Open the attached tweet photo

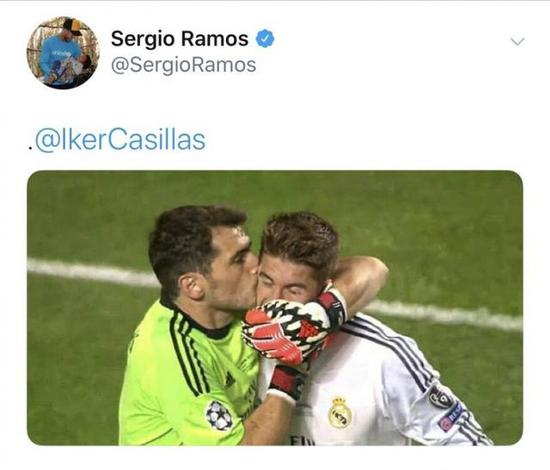tap(275, 308)
